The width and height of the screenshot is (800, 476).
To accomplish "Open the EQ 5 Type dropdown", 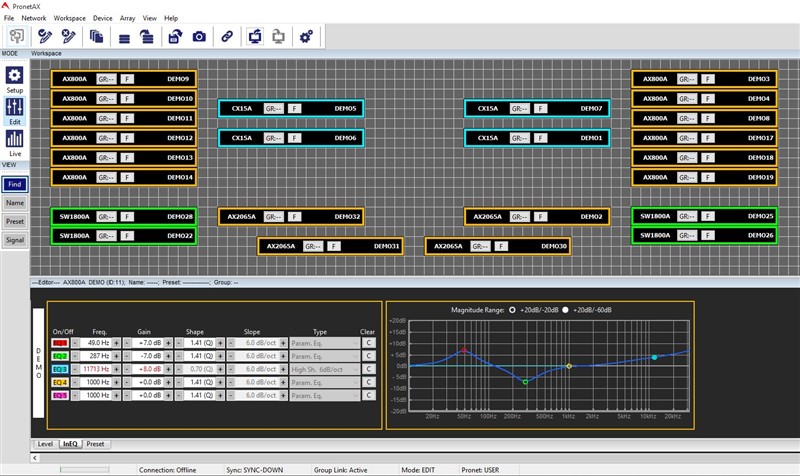I will (x=324, y=395).
